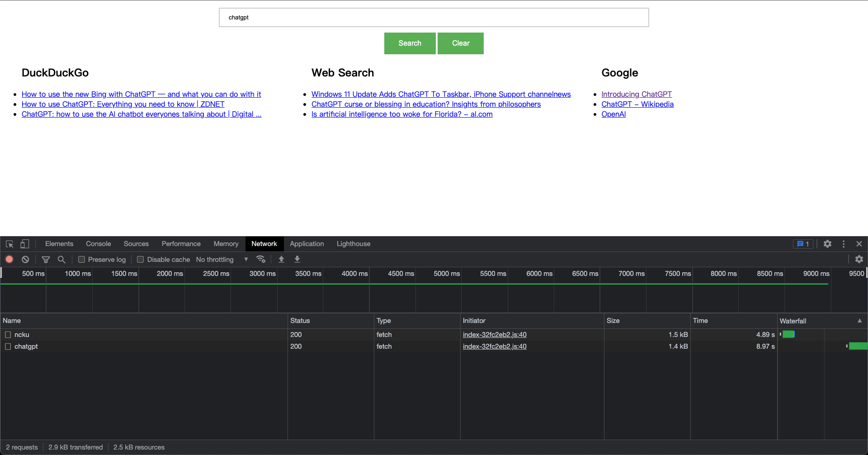Open the OpenAI link

click(x=613, y=114)
